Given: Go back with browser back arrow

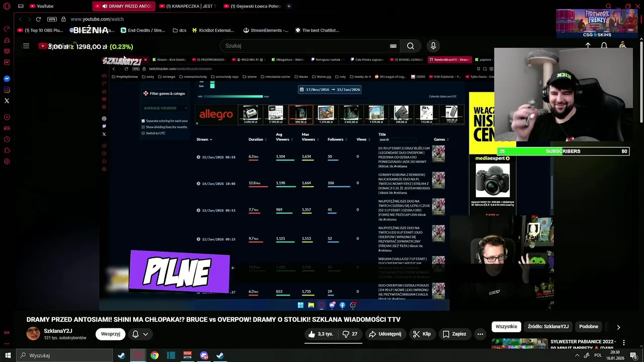Looking at the screenshot, I should point(20,19).
